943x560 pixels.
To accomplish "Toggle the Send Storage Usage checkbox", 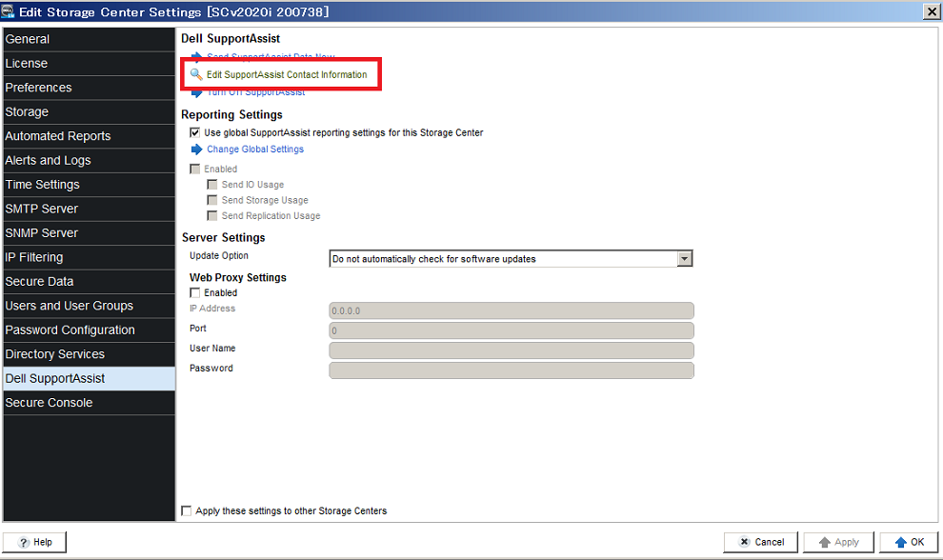I will click(212, 200).
